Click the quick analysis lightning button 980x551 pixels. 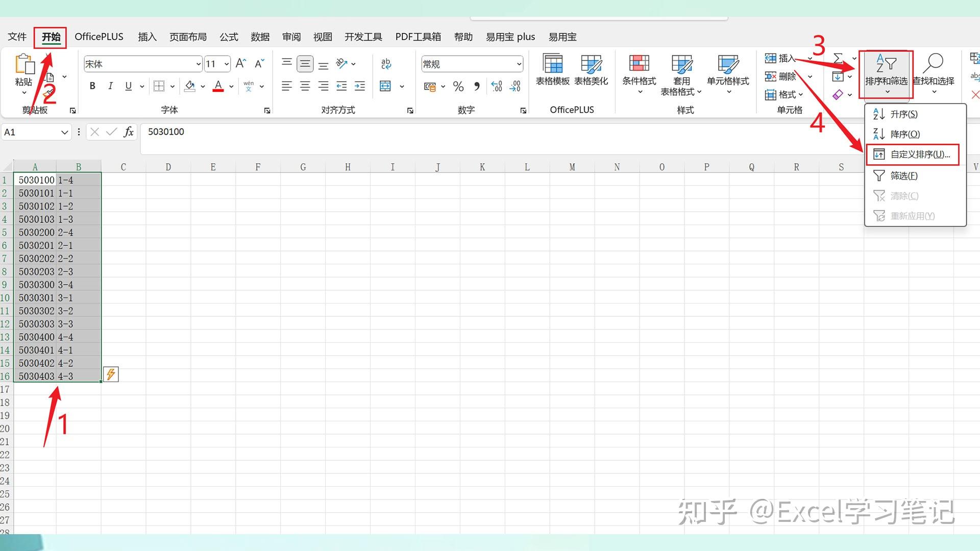tap(111, 374)
